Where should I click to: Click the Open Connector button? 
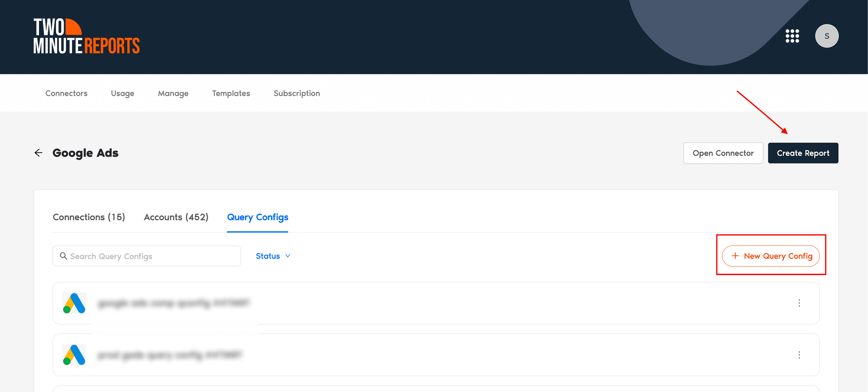[723, 153]
